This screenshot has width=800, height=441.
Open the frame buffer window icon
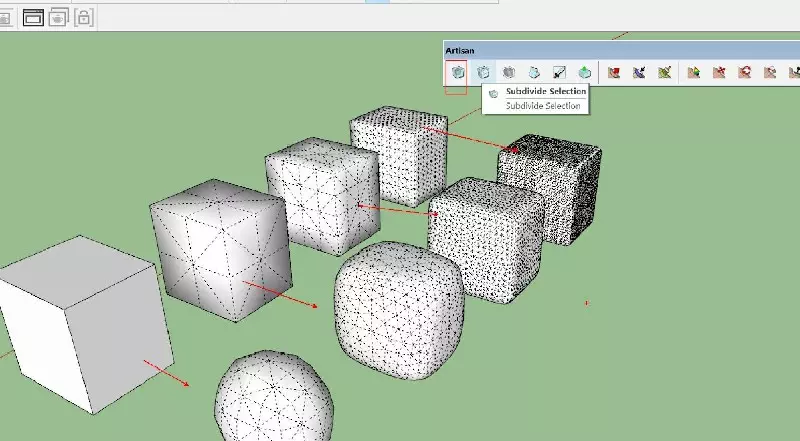point(33,18)
